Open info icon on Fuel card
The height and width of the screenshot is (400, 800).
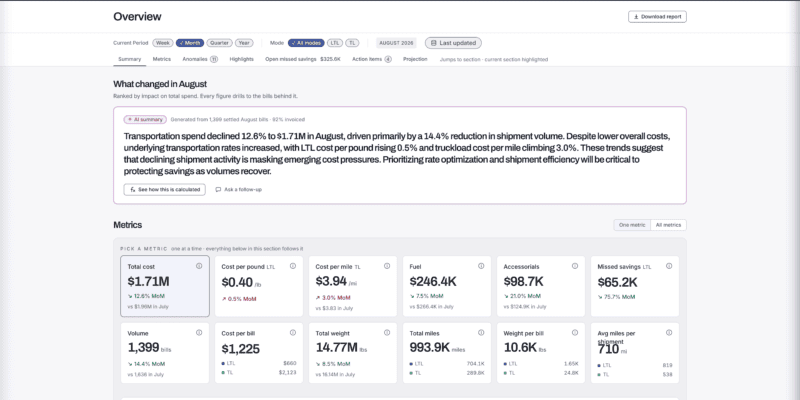tap(481, 266)
